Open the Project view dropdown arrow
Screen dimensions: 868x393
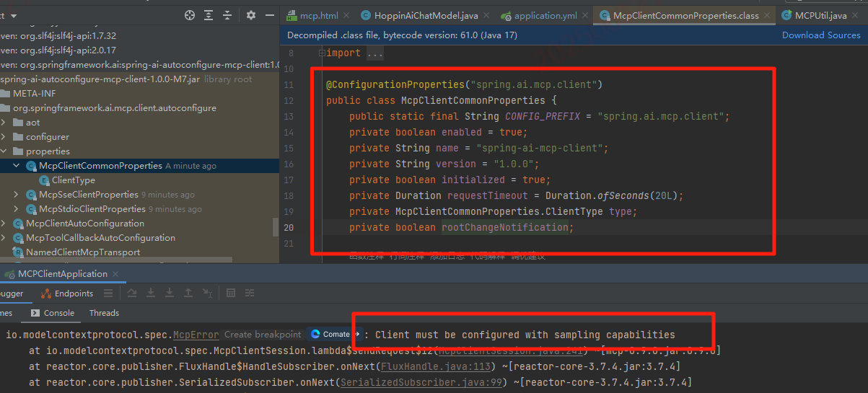[14, 16]
